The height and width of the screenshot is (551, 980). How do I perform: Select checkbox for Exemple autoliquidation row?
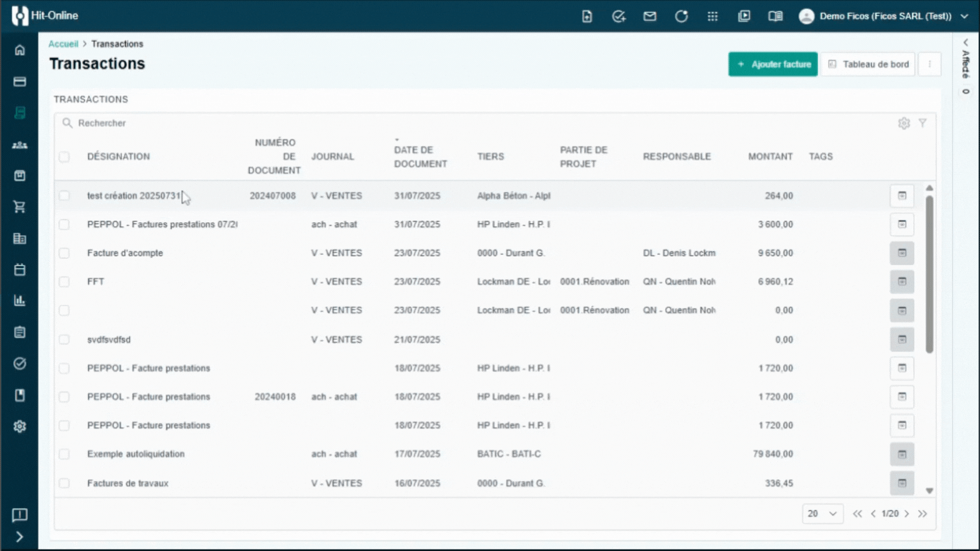64,454
